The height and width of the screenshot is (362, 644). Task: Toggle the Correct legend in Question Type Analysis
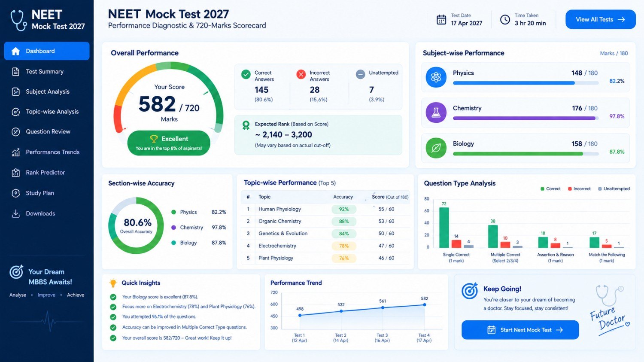pos(550,189)
